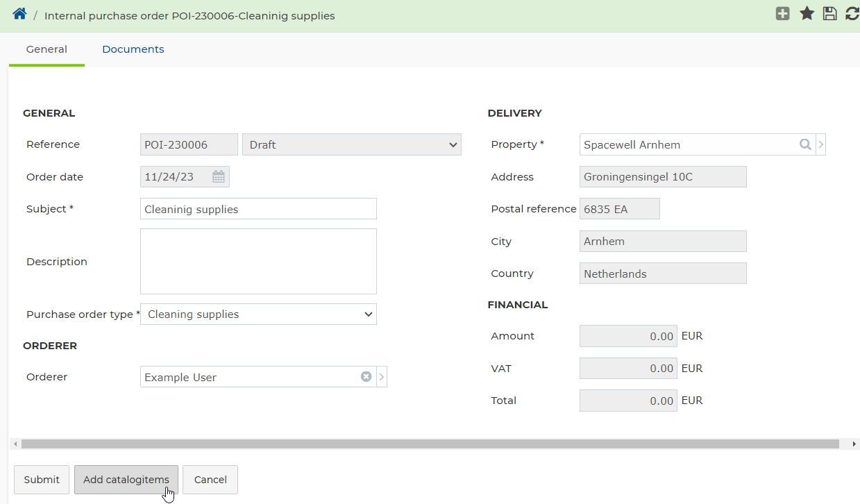Refresh the page using the reload icon
860x504 pixels.
(852, 13)
